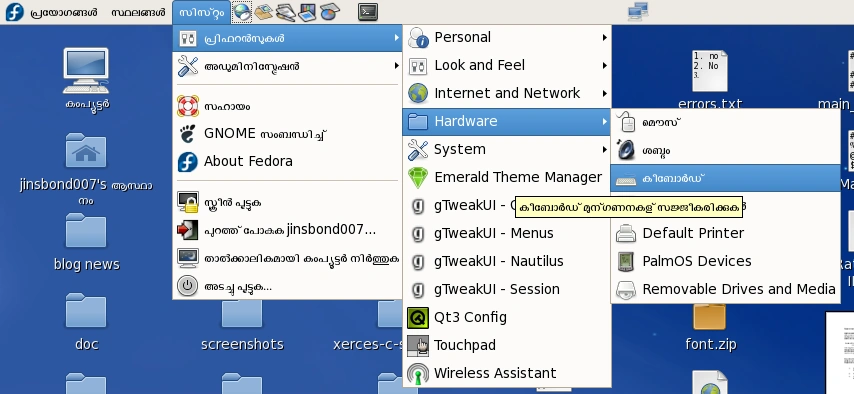Select the highlighted Keyboard menu entry
Viewport: 854px width, 394px height.
725,178
